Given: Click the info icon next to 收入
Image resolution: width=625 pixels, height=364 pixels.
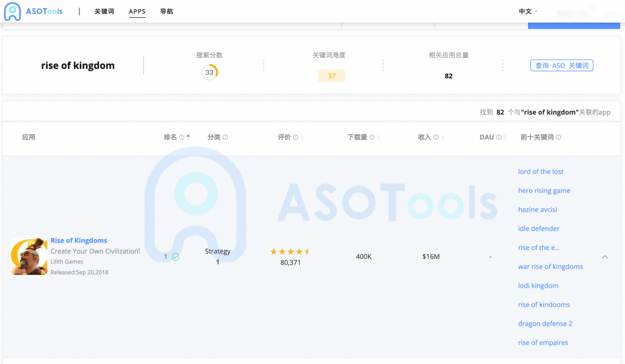Looking at the screenshot, I should click(436, 137).
